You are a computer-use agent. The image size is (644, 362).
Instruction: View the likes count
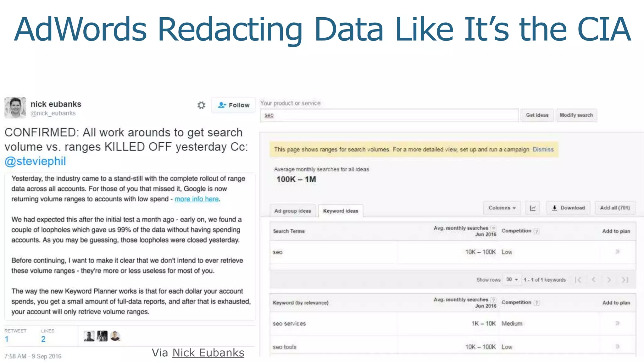tap(43, 339)
